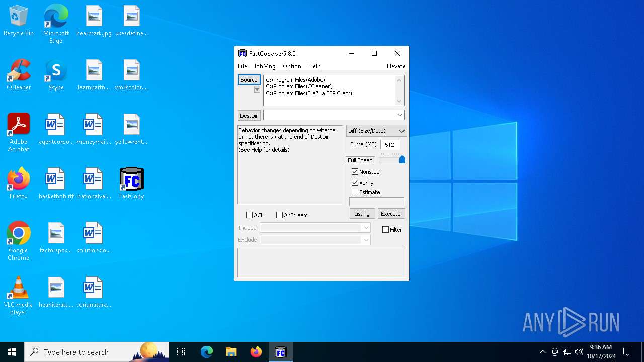Open Edge from the taskbar
Viewport: 644px width, 362px height.
click(207, 352)
